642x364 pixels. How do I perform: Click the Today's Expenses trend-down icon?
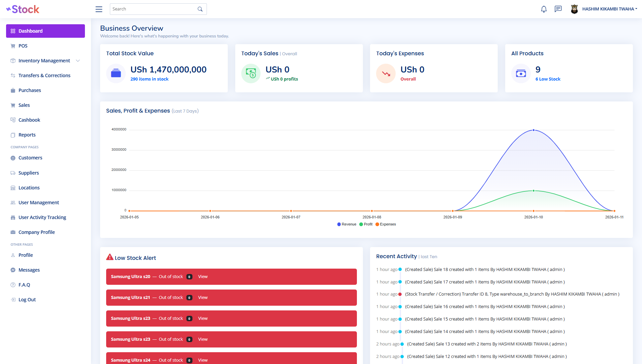[386, 73]
